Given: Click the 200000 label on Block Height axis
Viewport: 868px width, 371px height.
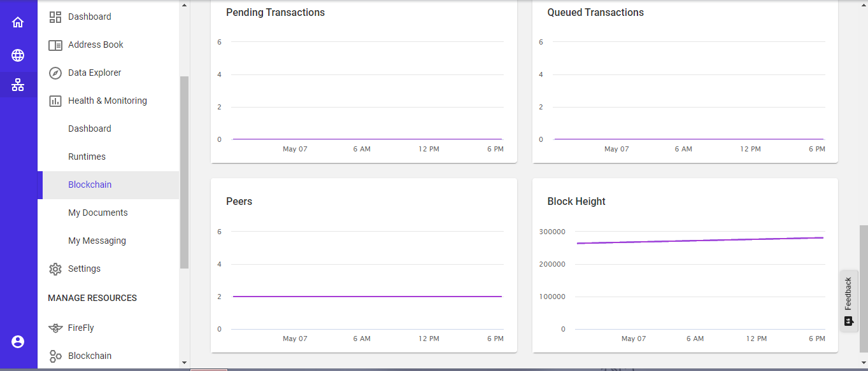Looking at the screenshot, I should coord(552,264).
